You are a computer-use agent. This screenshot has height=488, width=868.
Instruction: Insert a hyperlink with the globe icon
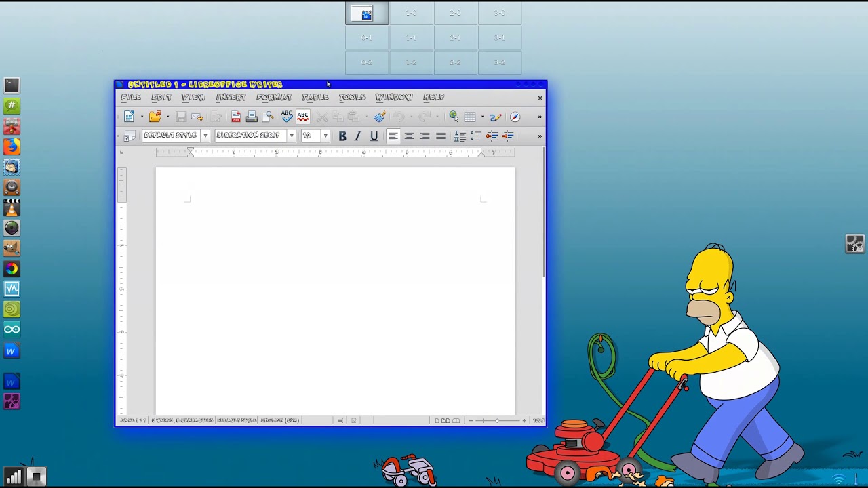(454, 117)
